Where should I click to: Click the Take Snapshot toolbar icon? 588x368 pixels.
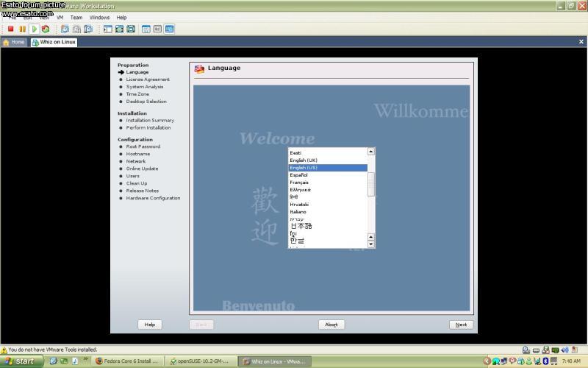(x=65, y=29)
